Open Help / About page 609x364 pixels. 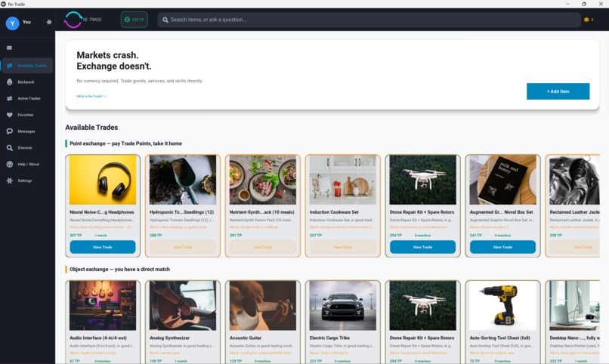(x=27, y=164)
